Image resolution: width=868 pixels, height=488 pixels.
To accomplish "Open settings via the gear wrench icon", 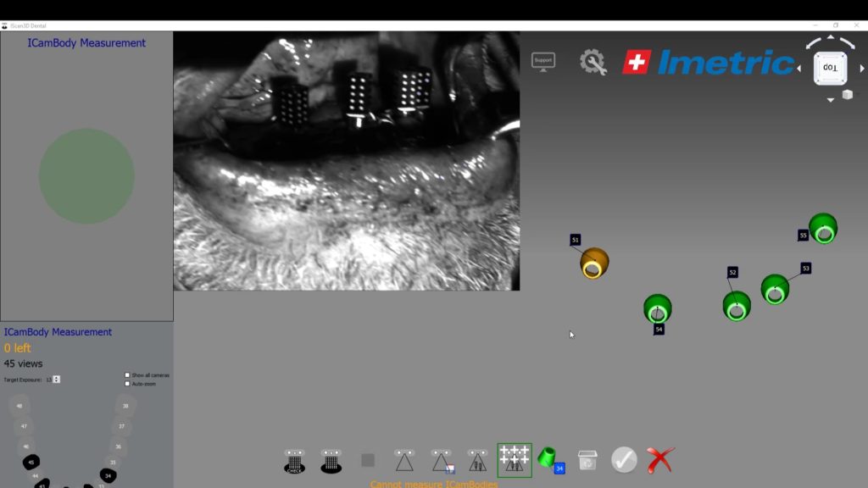I will click(593, 62).
